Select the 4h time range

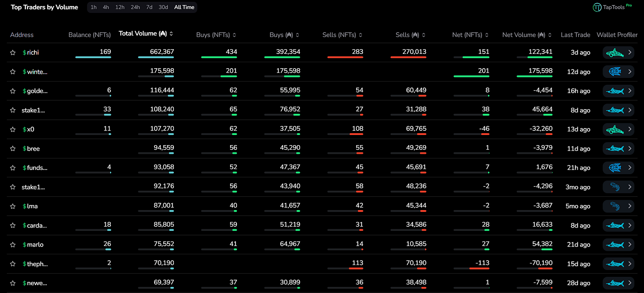[x=106, y=7]
